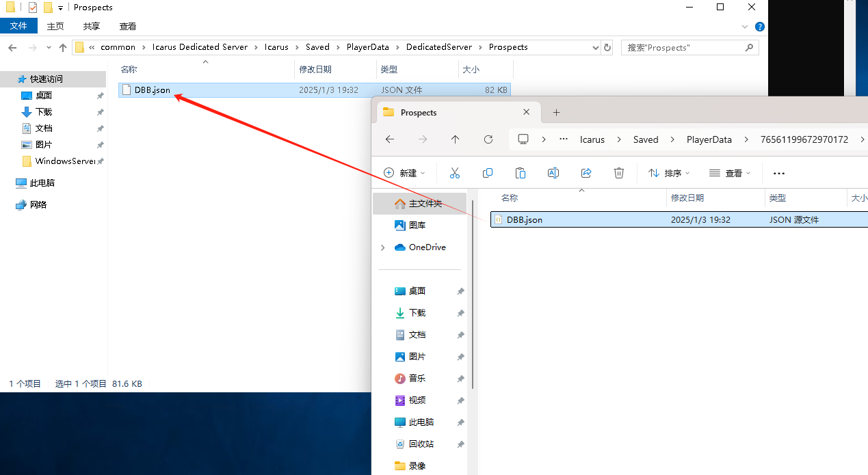Select 'common' breadcrumb in address path

118,47
